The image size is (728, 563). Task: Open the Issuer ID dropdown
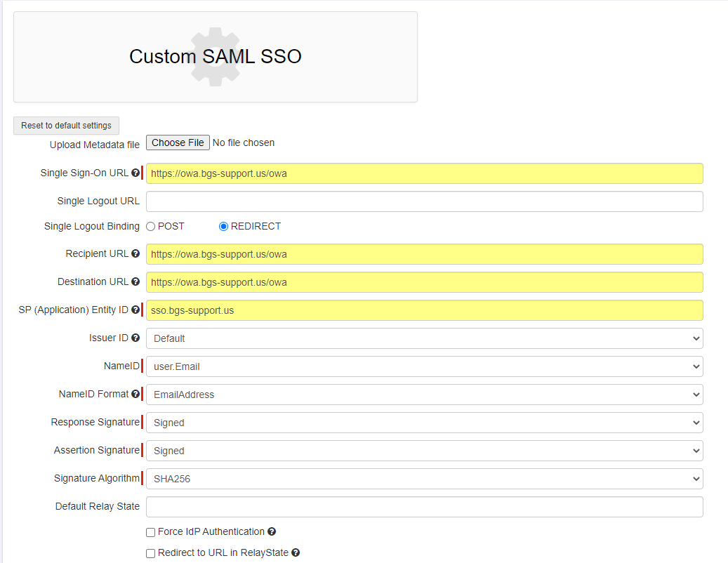tap(424, 338)
